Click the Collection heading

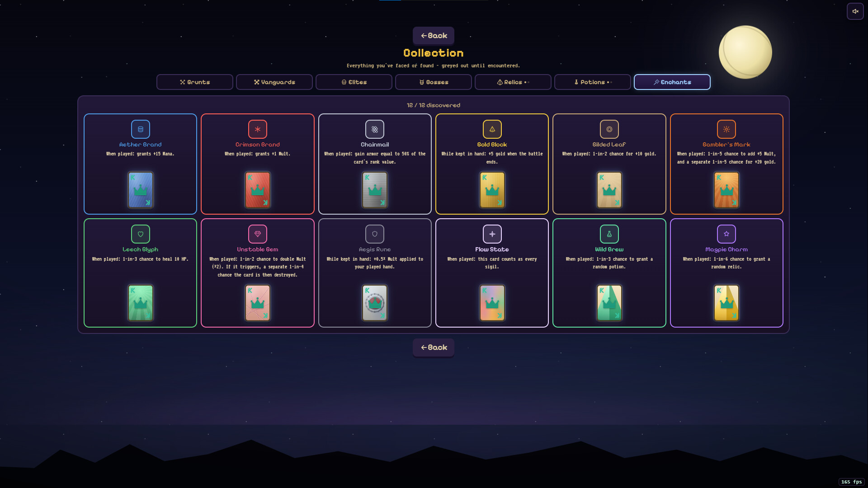434,53
